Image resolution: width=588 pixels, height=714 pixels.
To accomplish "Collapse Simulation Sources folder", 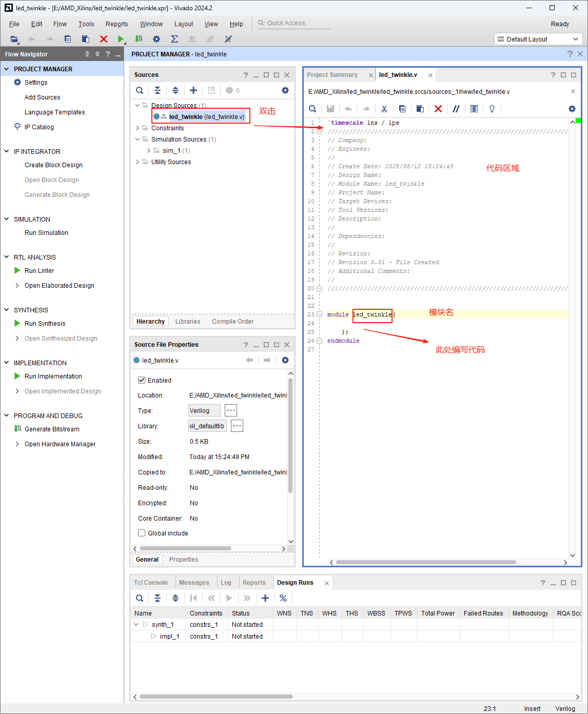I will coord(138,140).
